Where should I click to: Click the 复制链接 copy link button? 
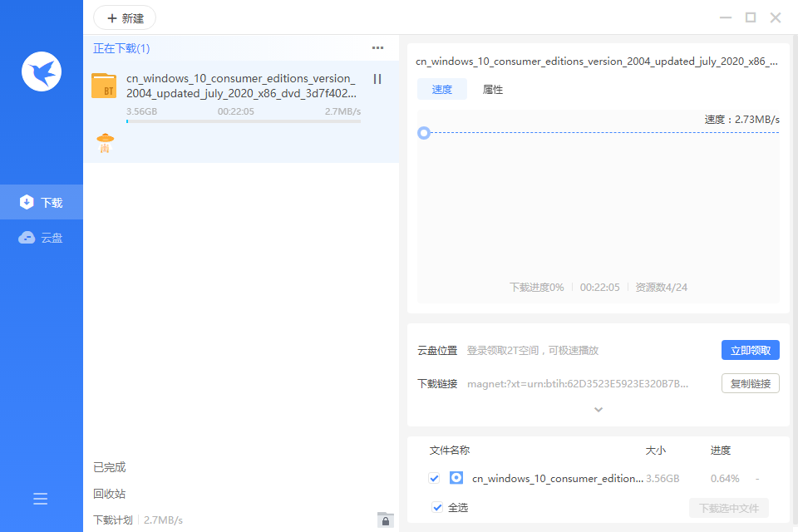tap(750, 384)
